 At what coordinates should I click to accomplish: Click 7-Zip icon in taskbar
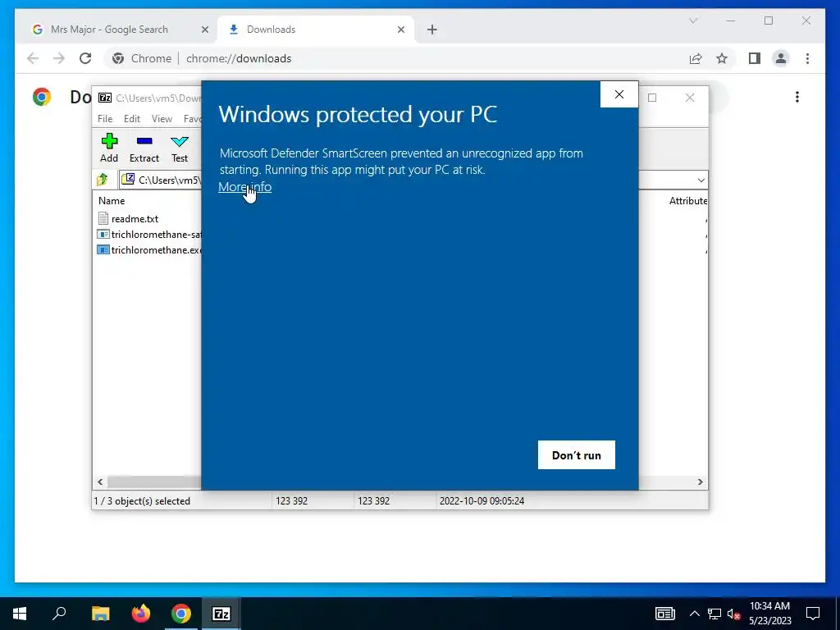pos(221,614)
